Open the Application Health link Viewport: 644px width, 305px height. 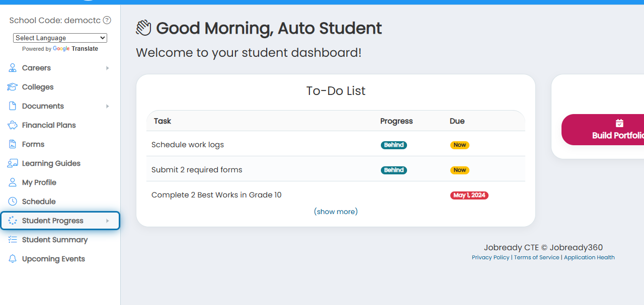tap(589, 257)
